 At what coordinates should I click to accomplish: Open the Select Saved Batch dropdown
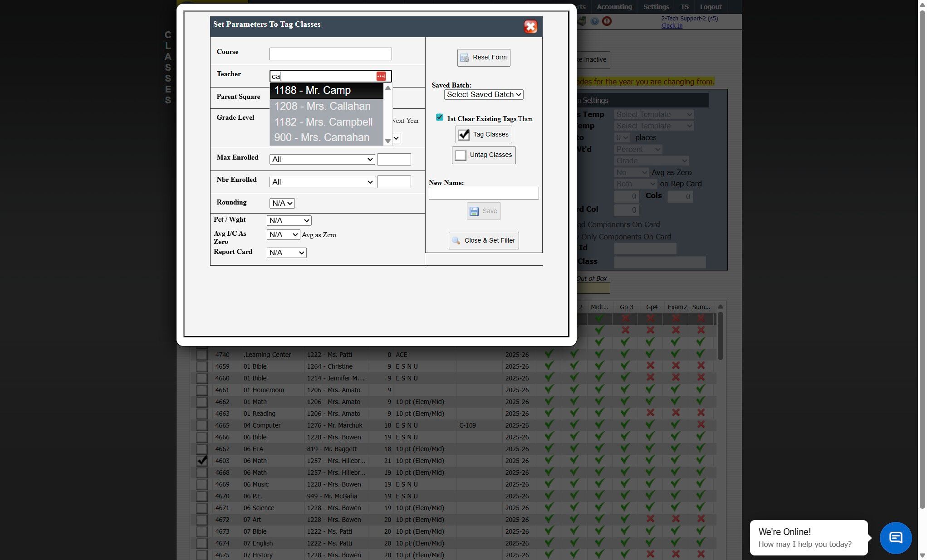tap(483, 95)
